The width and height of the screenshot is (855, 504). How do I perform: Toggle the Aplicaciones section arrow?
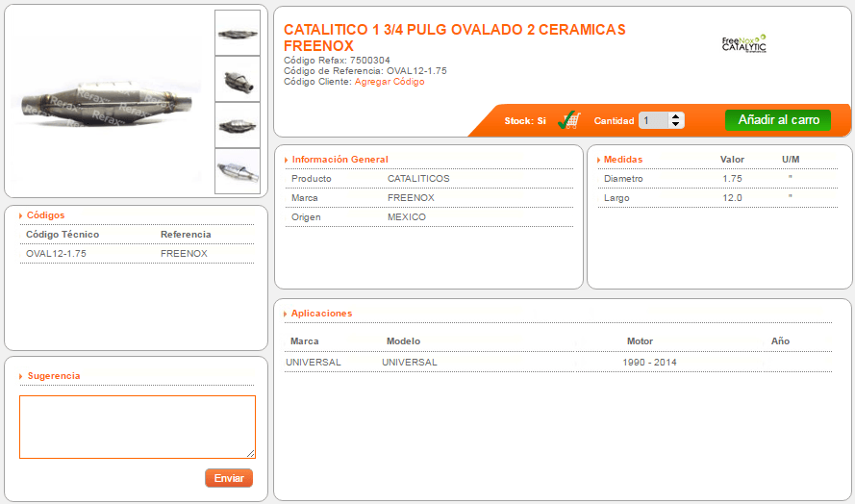point(286,314)
